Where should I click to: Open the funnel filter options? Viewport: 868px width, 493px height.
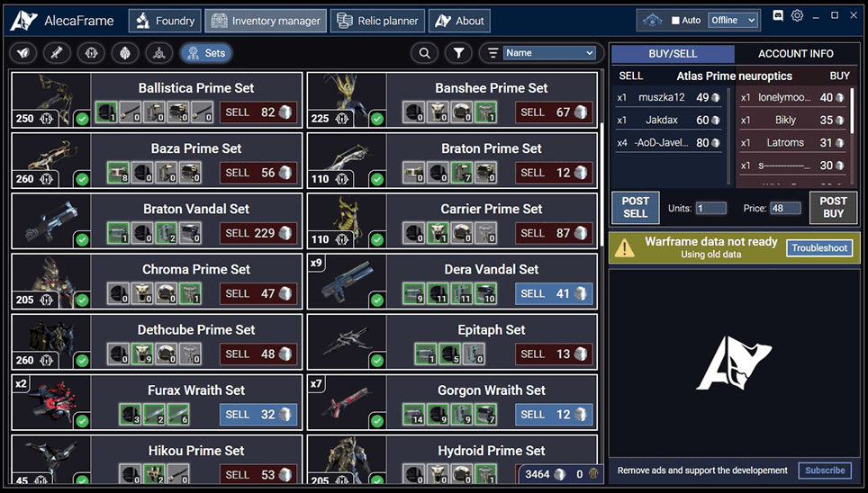coord(458,53)
